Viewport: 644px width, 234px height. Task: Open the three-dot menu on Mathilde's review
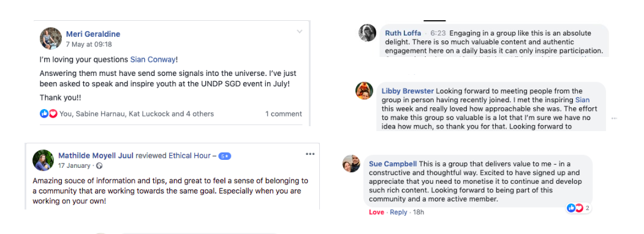click(x=310, y=154)
